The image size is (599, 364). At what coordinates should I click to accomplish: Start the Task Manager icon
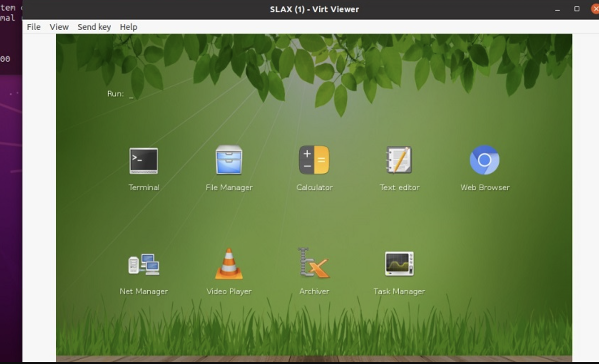pyautogui.click(x=399, y=264)
